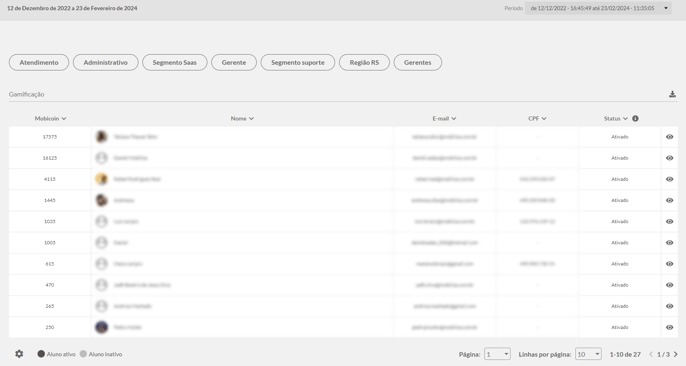Sort the table by the Nome column

tap(242, 119)
